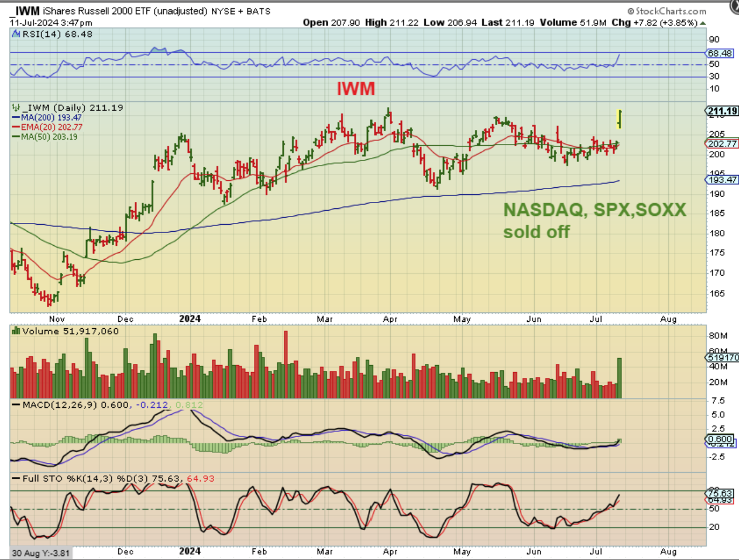Image resolution: width=739 pixels, height=560 pixels.
Task: Click the MA(200) 193.47 legend entry
Action: (x=47, y=118)
